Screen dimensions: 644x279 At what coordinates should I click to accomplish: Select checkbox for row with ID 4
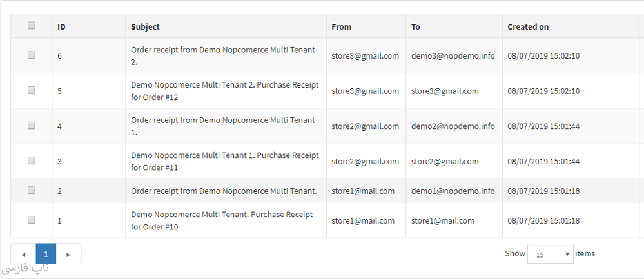pyautogui.click(x=32, y=126)
